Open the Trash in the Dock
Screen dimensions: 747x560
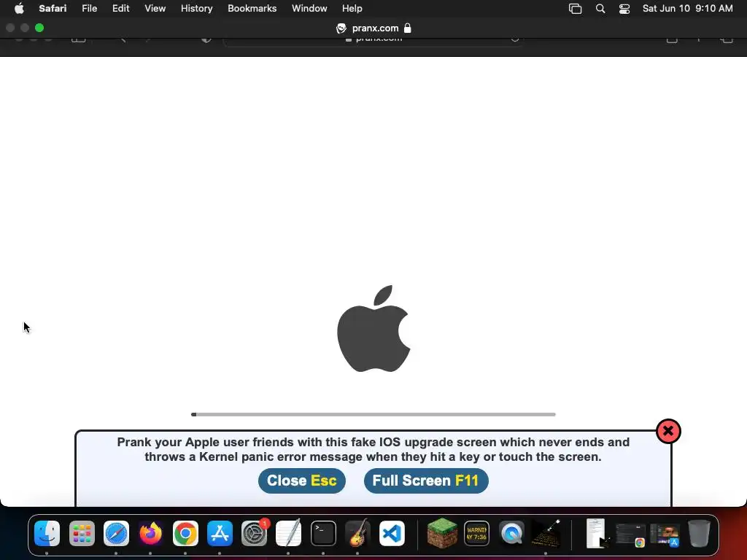(699, 533)
